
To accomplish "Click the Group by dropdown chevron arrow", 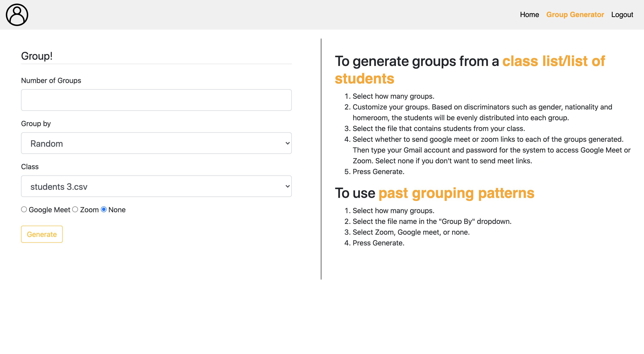I will click(x=287, y=143).
